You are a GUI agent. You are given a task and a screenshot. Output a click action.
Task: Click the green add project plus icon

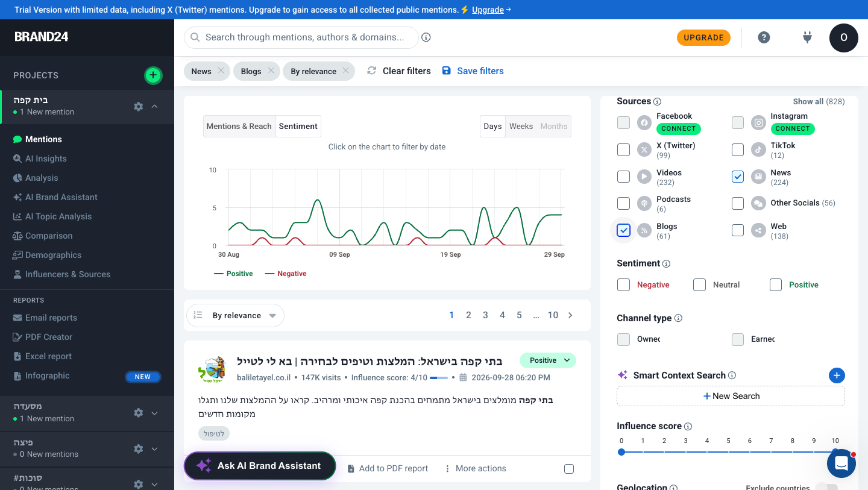click(x=153, y=75)
